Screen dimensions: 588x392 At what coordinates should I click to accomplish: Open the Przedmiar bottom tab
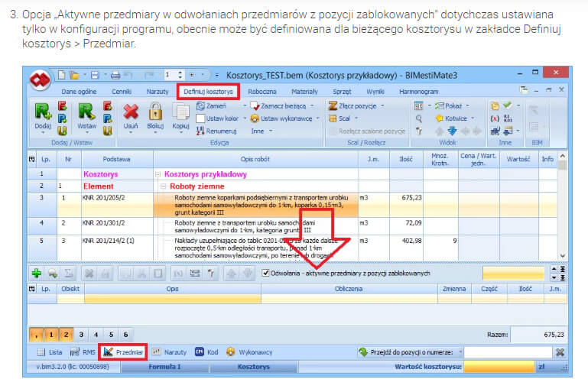click(123, 352)
